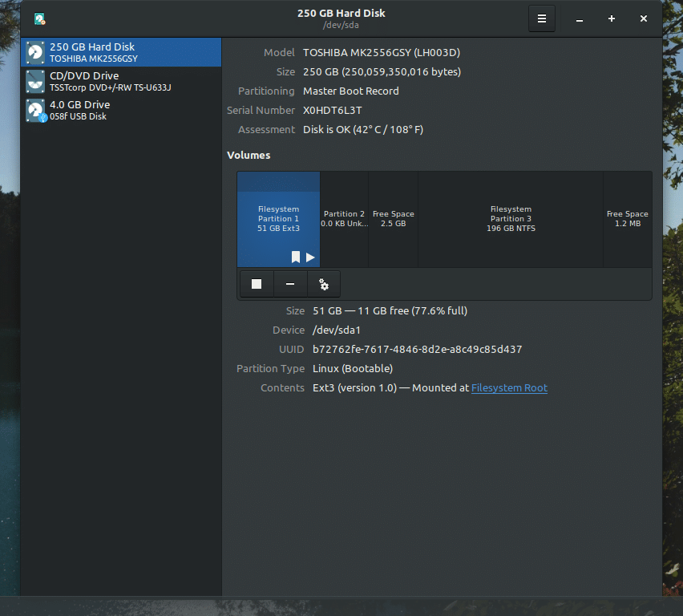Delete selected partition with the minus button
Screen dimensions: 683x616
point(290,284)
